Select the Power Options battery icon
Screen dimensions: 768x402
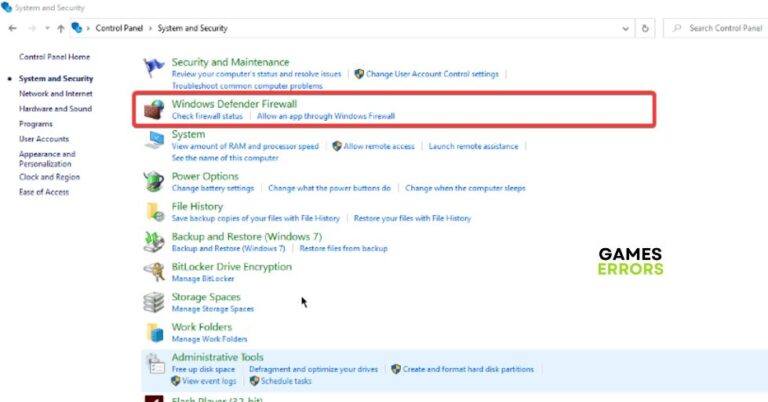[x=154, y=182]
